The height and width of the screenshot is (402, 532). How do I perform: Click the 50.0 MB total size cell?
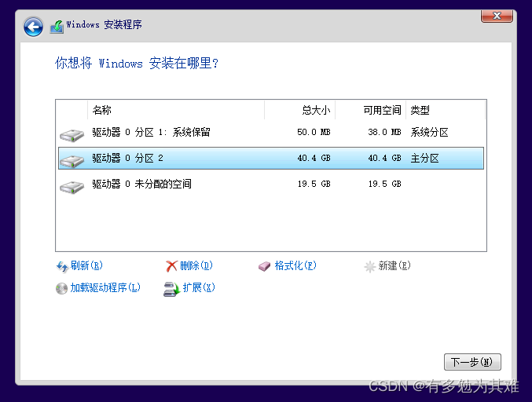(314, 132)
